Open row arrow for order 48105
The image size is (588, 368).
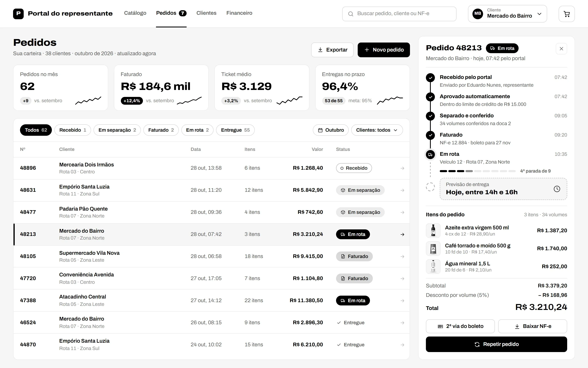(402, 257)
